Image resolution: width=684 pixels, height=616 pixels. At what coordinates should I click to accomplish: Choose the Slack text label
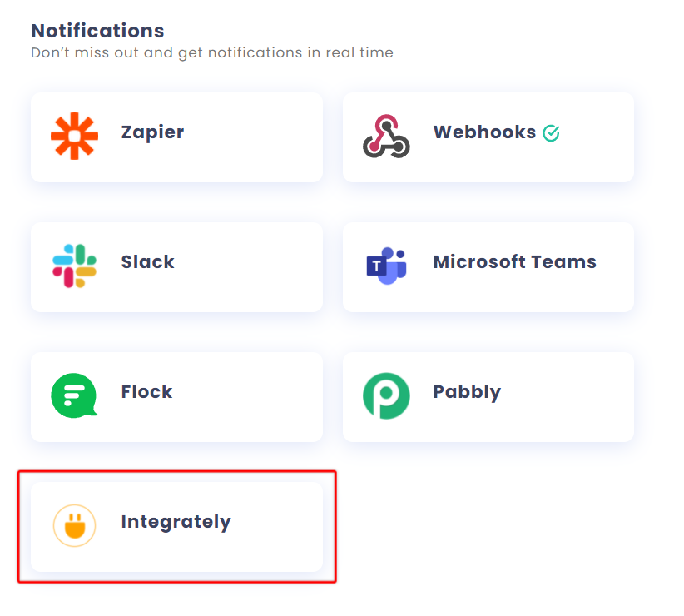[147, 261]
